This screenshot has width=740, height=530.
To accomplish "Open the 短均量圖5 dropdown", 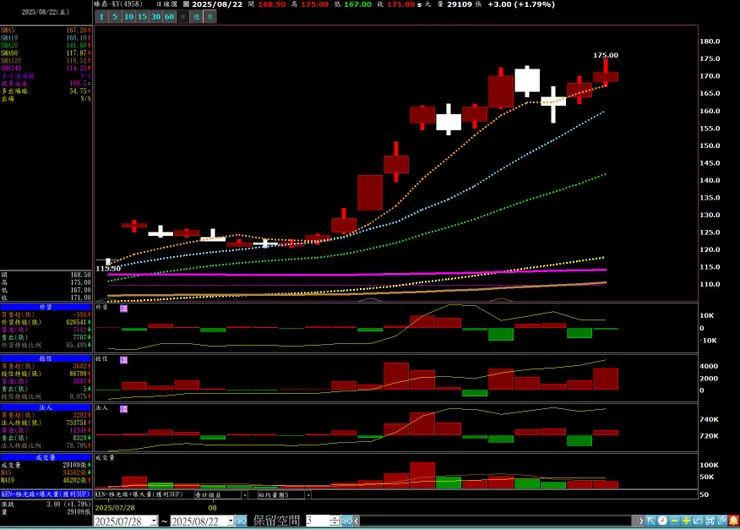I will click(308, 495).
